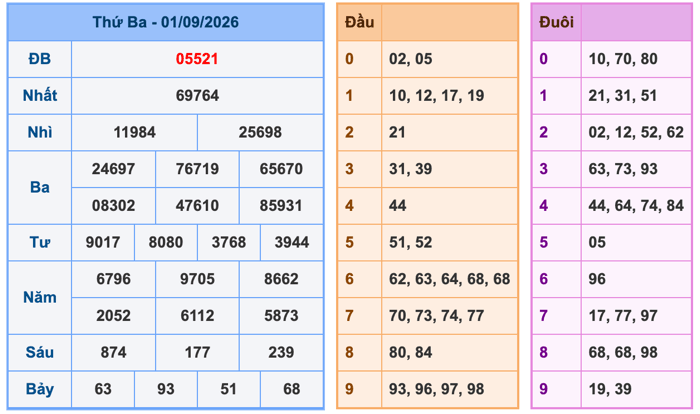700x414 pixels.
Task: Click Đuôi row 5 value 05
Action: click(x=597, y=242)
